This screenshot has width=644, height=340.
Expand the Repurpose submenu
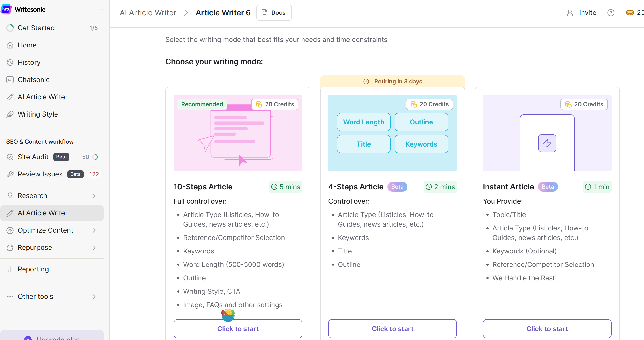(94, 248)
